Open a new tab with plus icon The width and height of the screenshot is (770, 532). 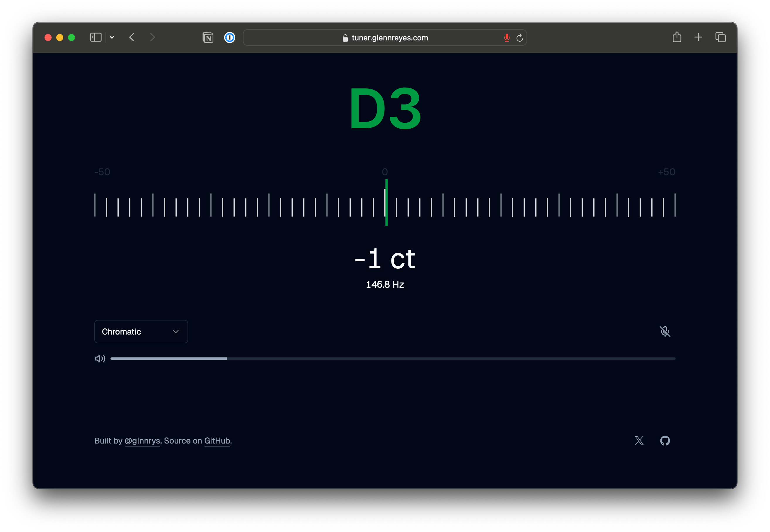coord(698,37)
